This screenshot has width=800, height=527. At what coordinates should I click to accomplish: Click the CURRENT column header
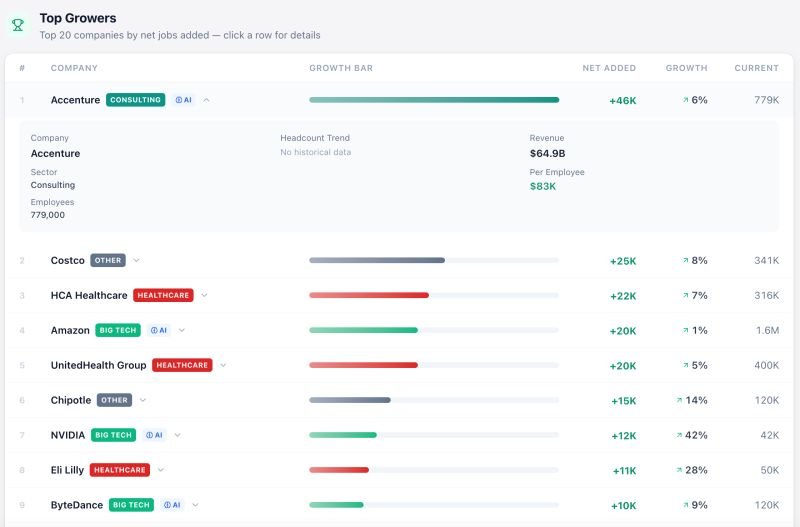point(757,68)
